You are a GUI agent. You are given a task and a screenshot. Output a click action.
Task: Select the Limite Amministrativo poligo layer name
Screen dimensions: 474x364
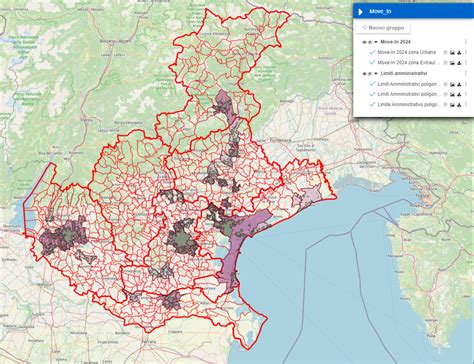pos(409,105)
